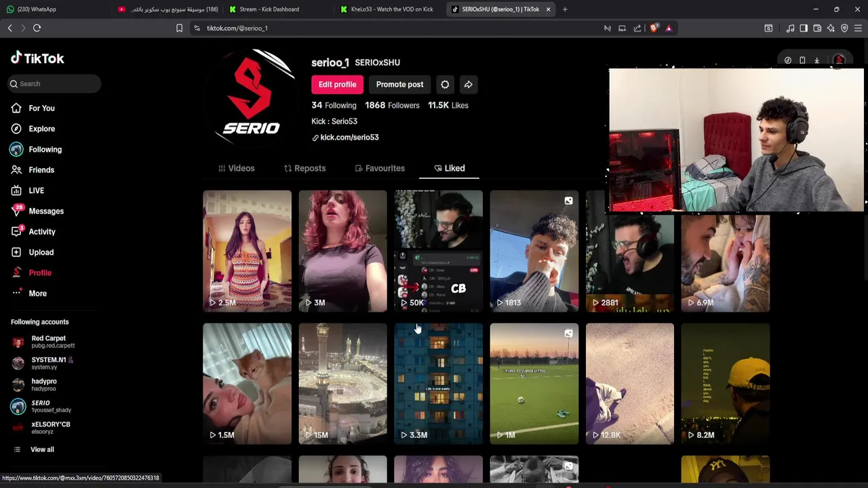
Task: Click the address bar showing tiktok.com/@serioo_1
Action: [x=237, y=28]
